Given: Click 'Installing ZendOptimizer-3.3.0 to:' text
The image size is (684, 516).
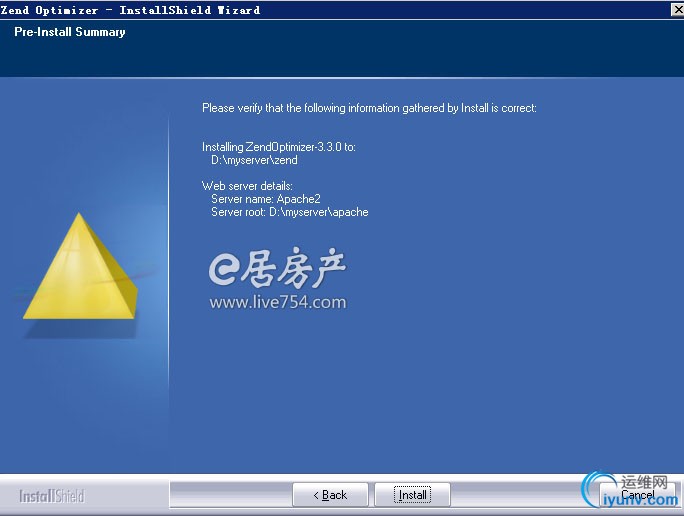Looking at the screenshot, I should (279, 147).
